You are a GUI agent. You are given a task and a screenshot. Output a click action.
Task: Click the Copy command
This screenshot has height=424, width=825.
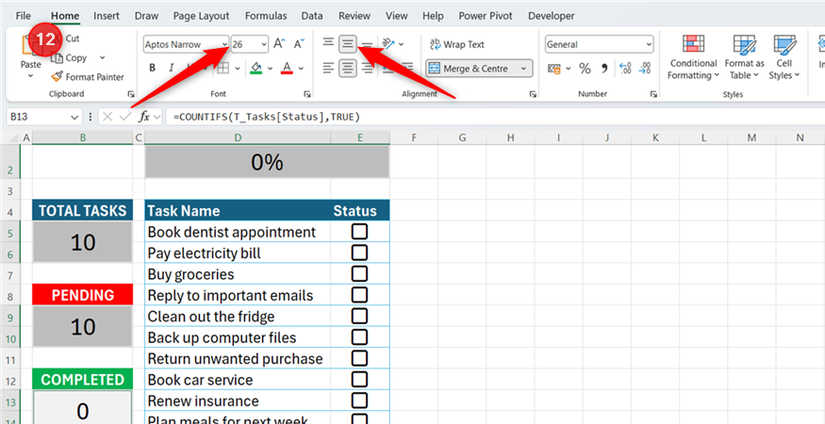(x=70, y=58)
